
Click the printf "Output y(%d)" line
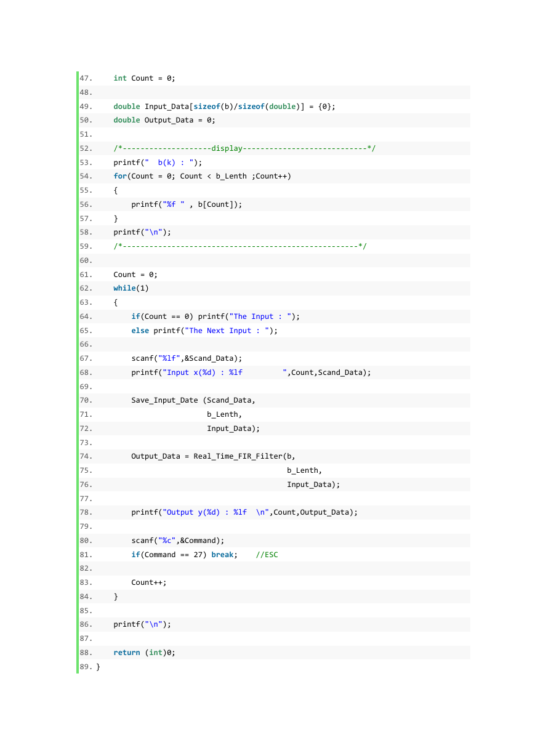point(244,512)
